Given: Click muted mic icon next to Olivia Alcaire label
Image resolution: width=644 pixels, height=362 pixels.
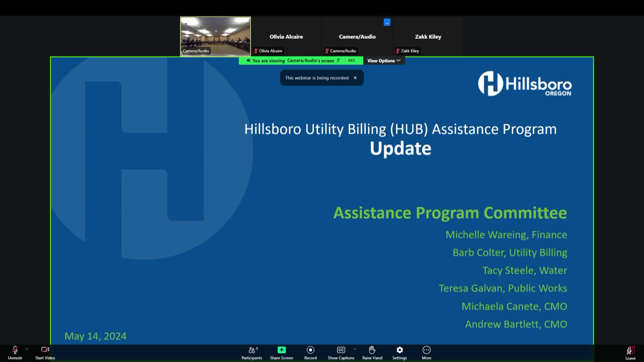Looking at the screenshot, I should 256,51.
